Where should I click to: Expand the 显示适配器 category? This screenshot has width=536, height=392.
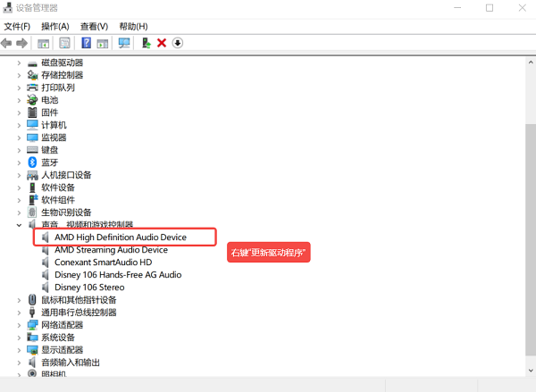[20, 350]
